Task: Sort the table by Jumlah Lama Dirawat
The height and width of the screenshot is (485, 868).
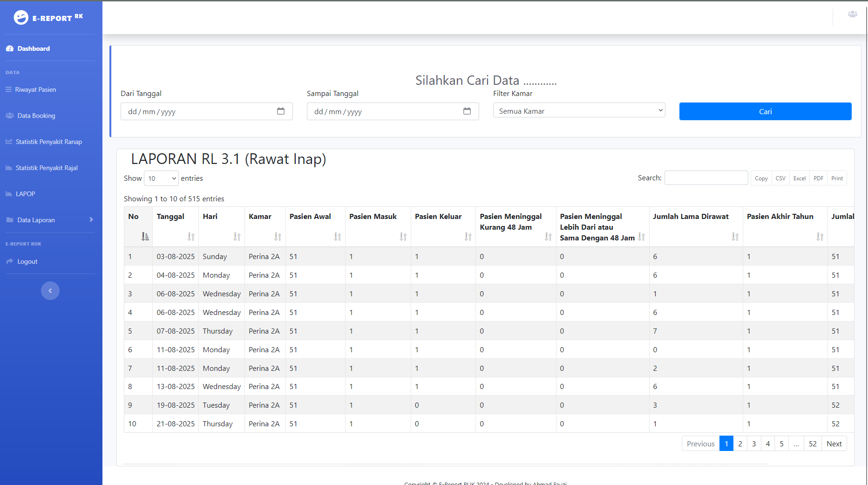Action: (x=735, y=237)
